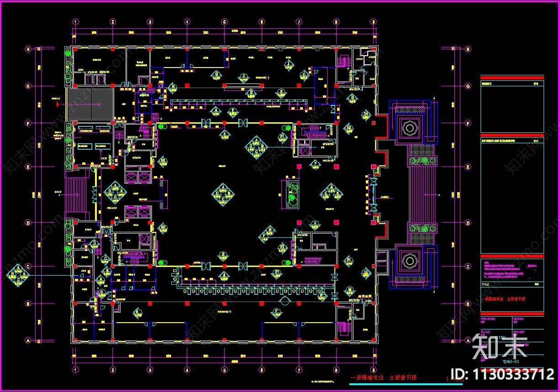Viewport: 560px width, 392px height.
Task: Click the lower octagonal pavilion symbol
Action: point(410,260)
